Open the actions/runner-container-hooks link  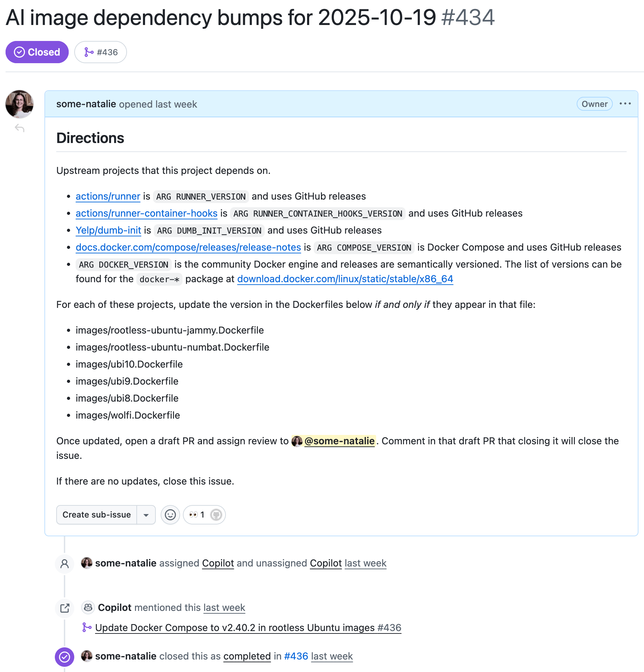click(146, 213)
